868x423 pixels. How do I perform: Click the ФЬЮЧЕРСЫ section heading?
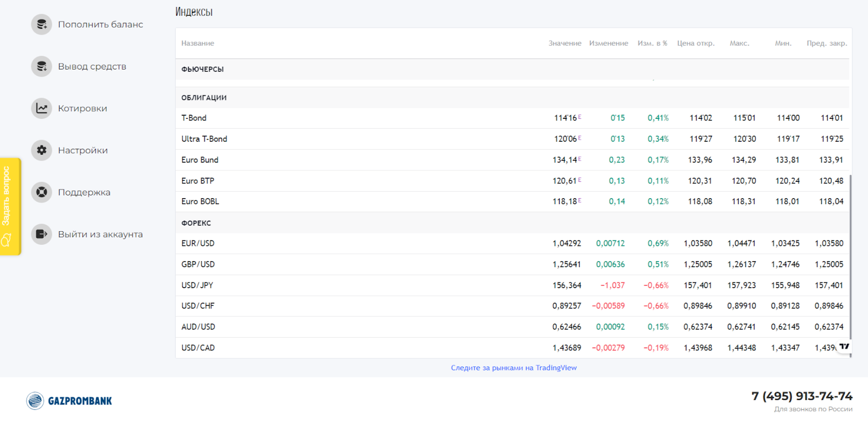pos(202,70)
